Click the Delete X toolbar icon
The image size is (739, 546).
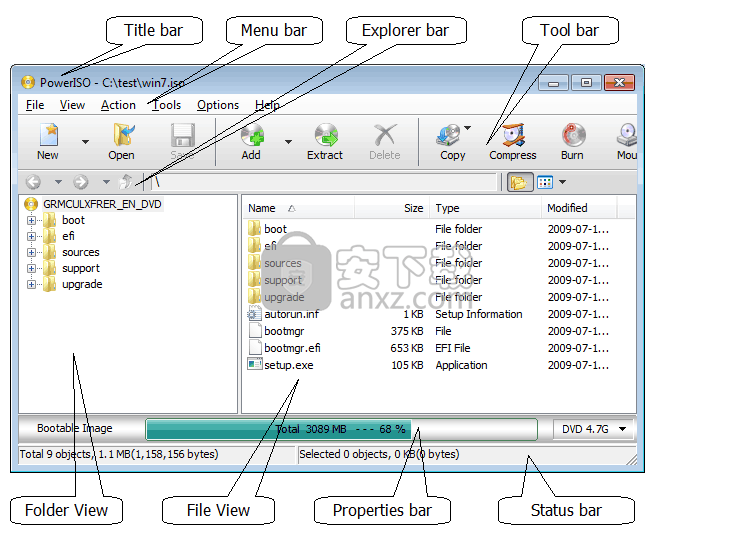(385, 135)
